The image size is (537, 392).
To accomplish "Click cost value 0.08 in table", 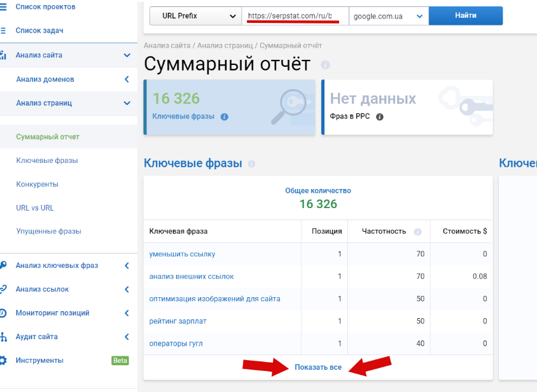I will coord(480,277).
